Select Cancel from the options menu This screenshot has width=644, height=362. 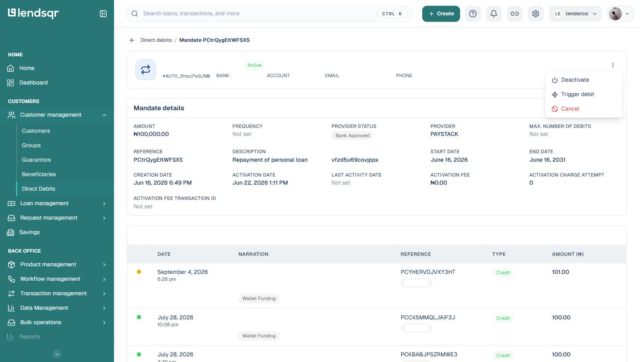[584, 109]
